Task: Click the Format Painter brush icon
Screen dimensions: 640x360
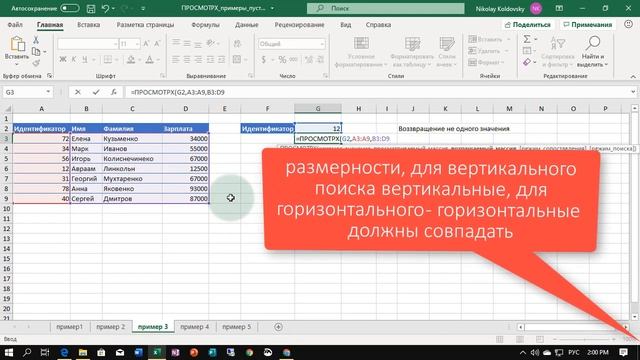Action: click(x=36, y=63)
